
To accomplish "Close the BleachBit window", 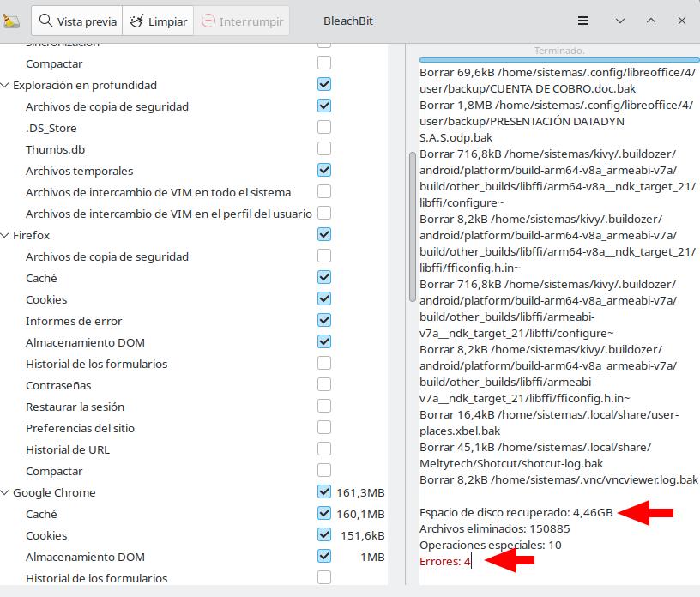I will (681, 21).
